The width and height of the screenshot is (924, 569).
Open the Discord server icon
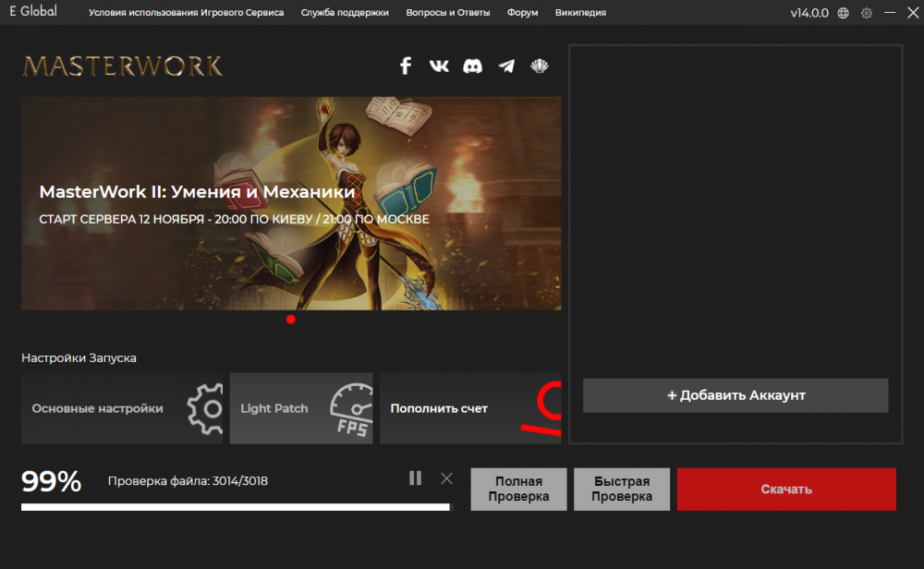tap(472, 66)
